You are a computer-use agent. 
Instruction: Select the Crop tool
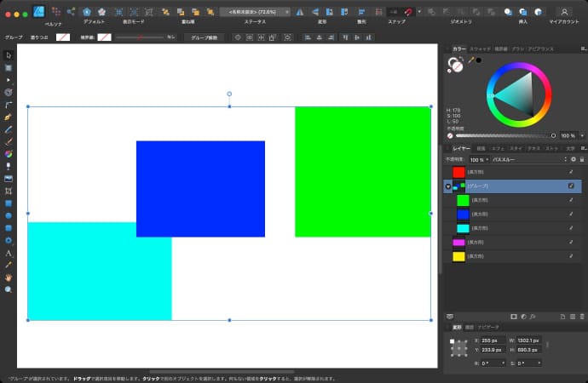pyautogui.click(x=9, y=191)
